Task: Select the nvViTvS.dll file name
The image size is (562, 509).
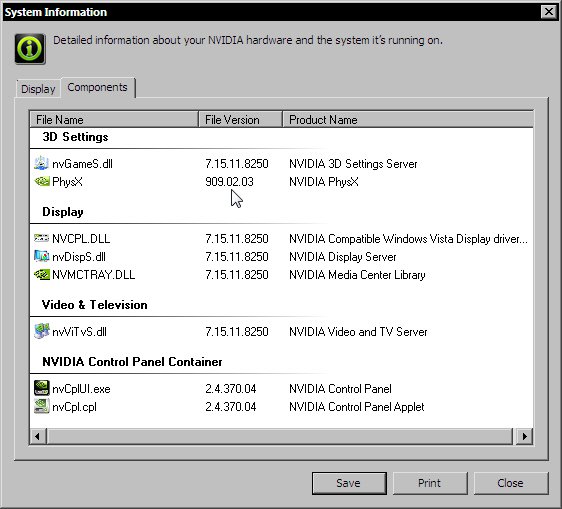Action: pos(80,332)
